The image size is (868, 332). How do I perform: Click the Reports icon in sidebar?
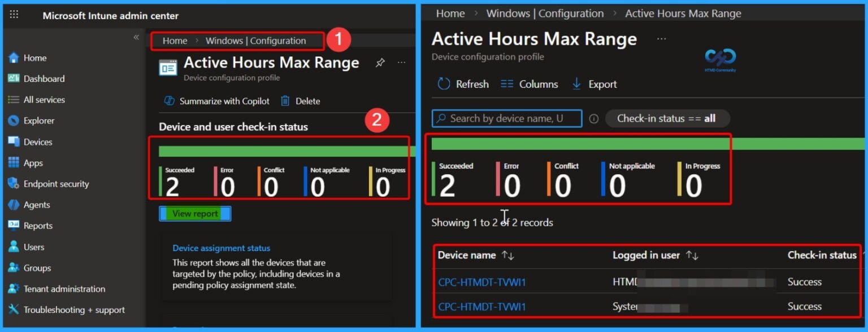[x=14, y=226]
